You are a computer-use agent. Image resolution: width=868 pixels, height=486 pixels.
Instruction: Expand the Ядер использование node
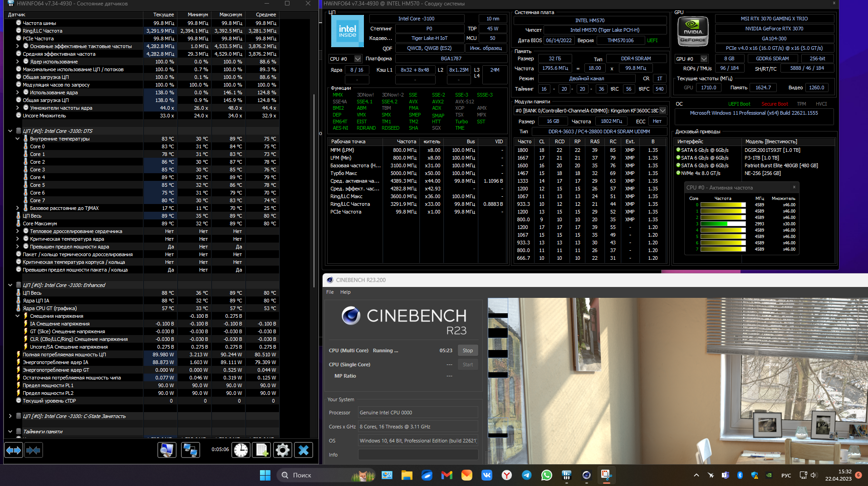[x=17, y=62]
